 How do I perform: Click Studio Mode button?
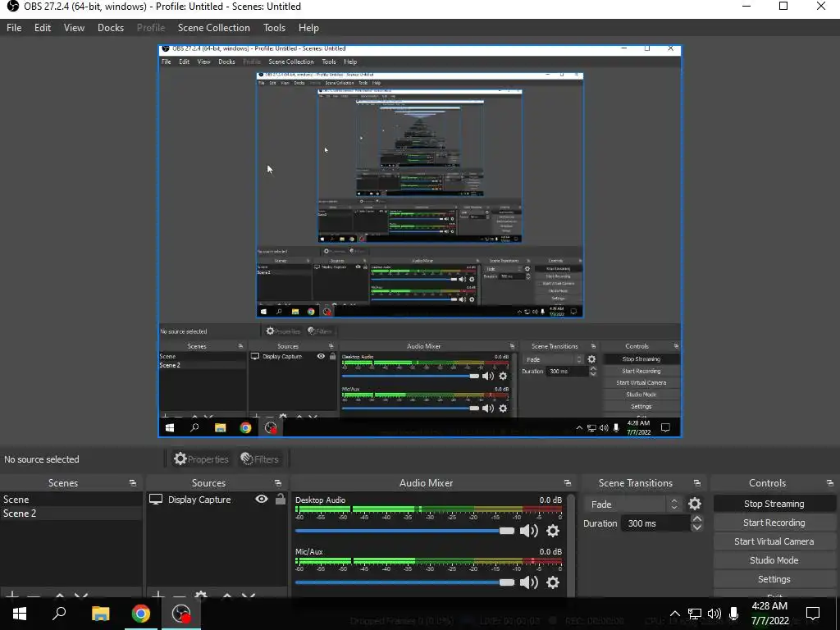click(774, 559)
